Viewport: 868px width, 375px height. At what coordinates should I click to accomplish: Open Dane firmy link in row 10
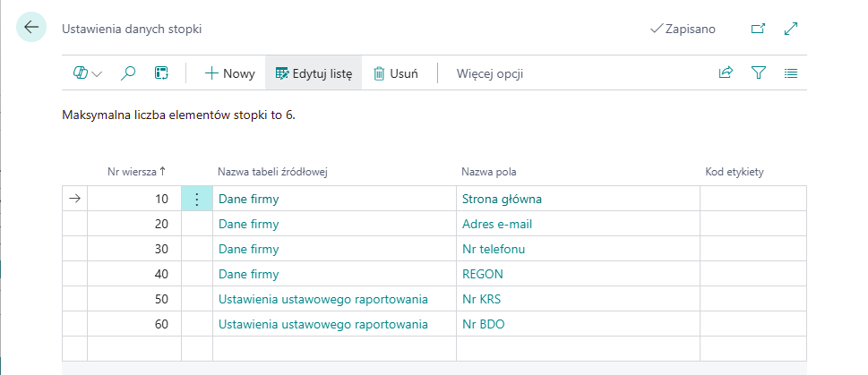coord(248,199)
